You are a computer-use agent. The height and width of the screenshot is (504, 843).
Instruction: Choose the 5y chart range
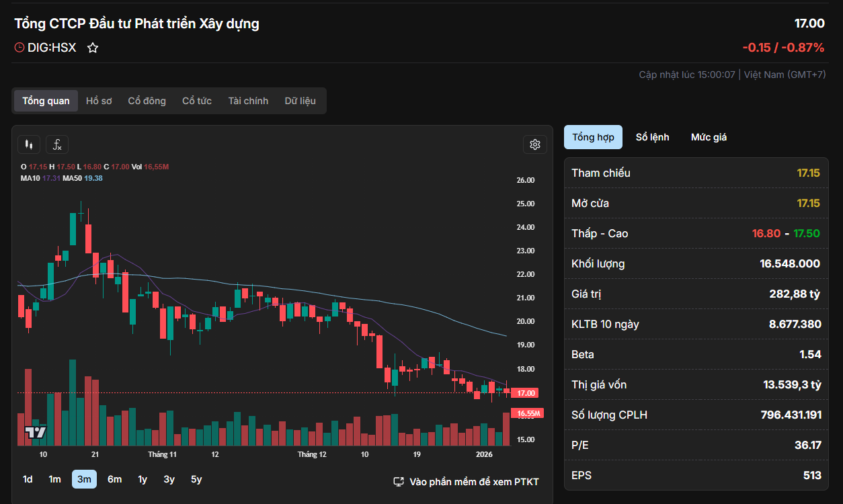click(x=196, y=479)
